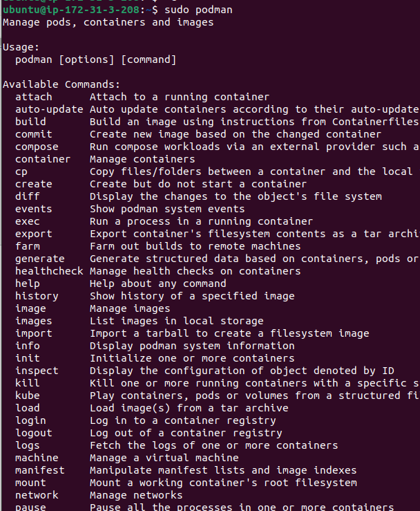The width and height of the screenshot is (420, 511).
Task: Click the 'events' command name
Action: point(34,209)
